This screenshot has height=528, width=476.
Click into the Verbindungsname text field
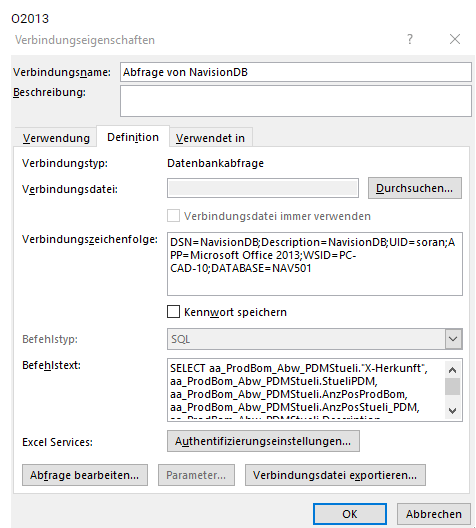pos(296,72)
